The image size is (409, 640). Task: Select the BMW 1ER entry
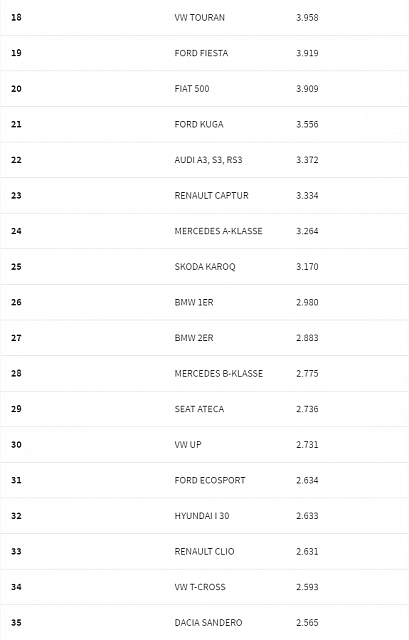194,302
